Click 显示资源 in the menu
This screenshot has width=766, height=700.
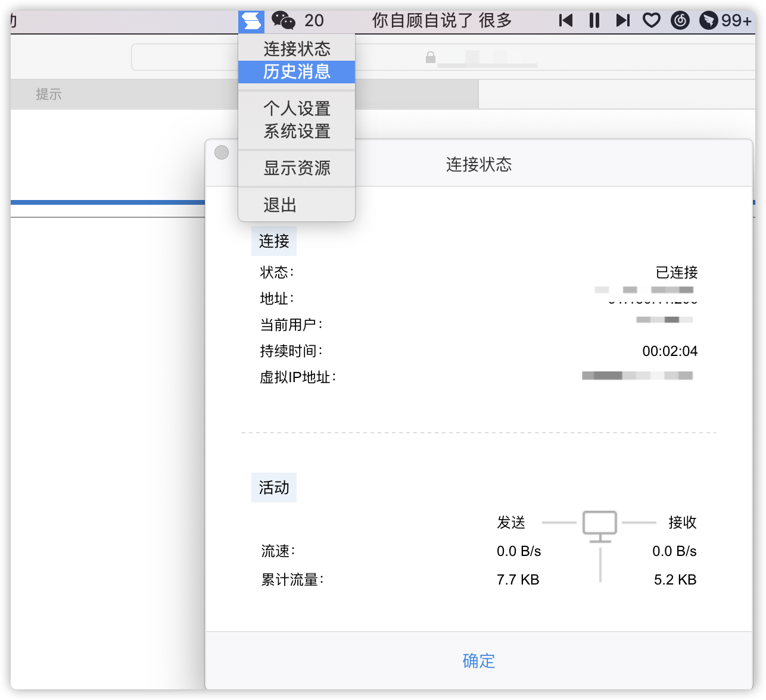coord(296,168)
